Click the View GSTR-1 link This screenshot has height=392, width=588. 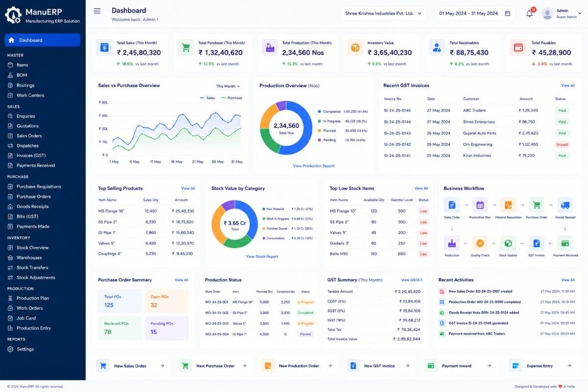412,280
